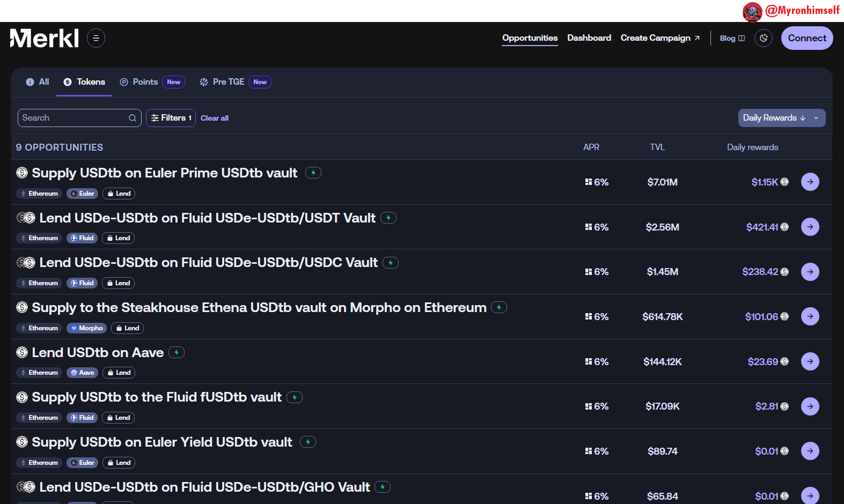Click Ethereum tag in Euler Prime row
Image resolution: width=844 pixels, height=504 pixels.
point(39,194)
